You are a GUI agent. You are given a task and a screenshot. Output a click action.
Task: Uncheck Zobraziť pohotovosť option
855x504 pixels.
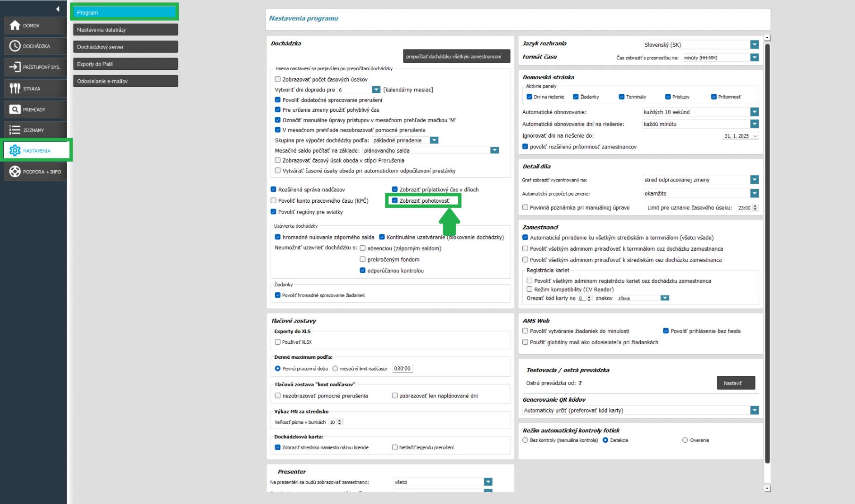[395, 201]
